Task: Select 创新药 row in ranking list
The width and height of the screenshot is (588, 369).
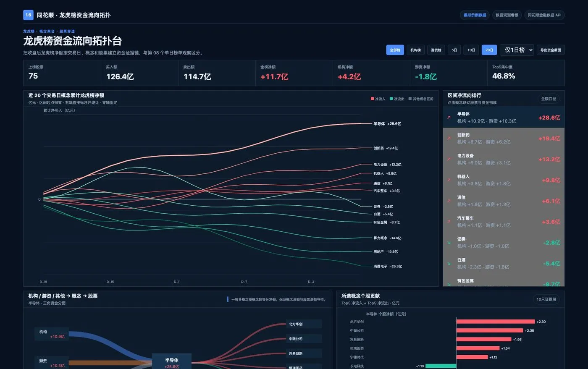Action: 504,138
